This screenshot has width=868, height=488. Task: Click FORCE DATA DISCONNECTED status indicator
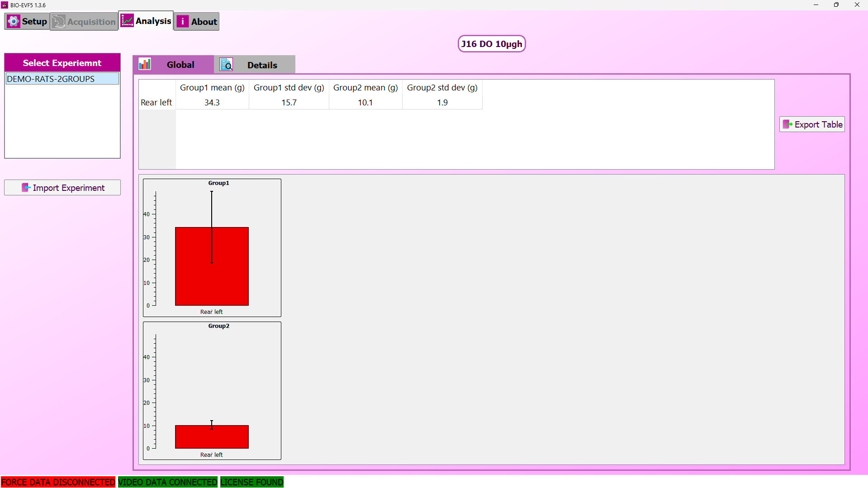58,482
